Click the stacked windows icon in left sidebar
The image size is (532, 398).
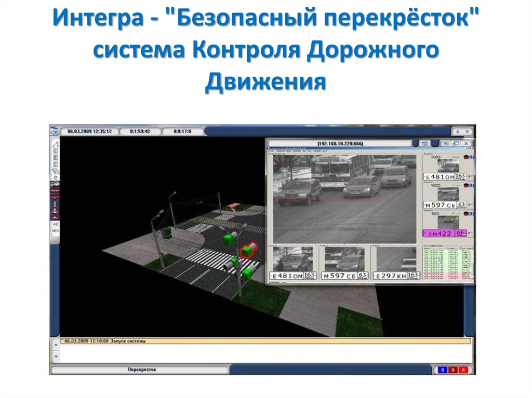point(55,171)
